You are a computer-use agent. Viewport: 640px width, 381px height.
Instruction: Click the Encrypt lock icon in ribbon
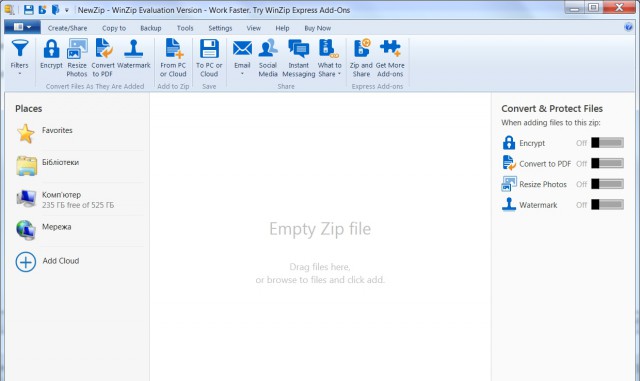[x=51, y=48]
